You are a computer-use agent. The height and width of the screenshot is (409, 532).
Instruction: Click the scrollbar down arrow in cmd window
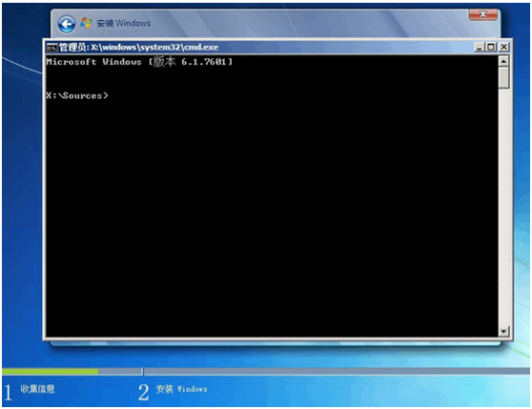pyautogui.click(x=503, y=331)
